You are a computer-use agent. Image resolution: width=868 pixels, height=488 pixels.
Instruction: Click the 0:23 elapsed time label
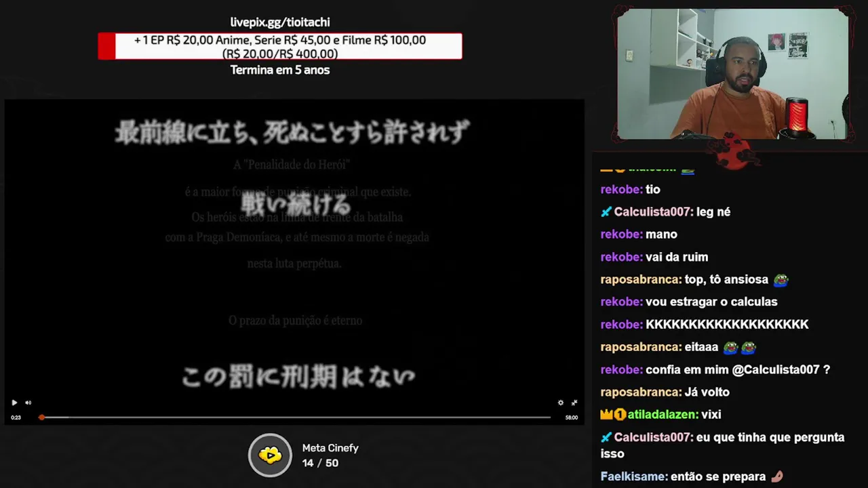(x=16, y=418)
